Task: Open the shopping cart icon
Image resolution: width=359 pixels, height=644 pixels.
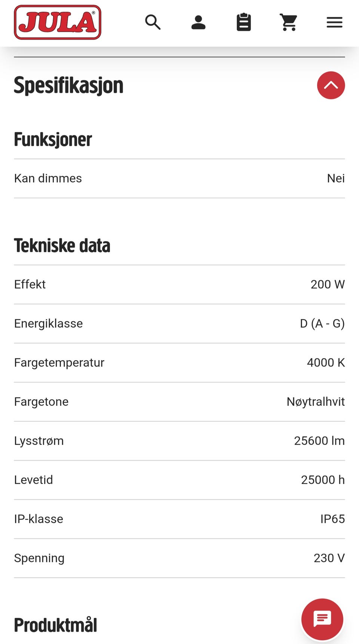Action: coord(289,22)
